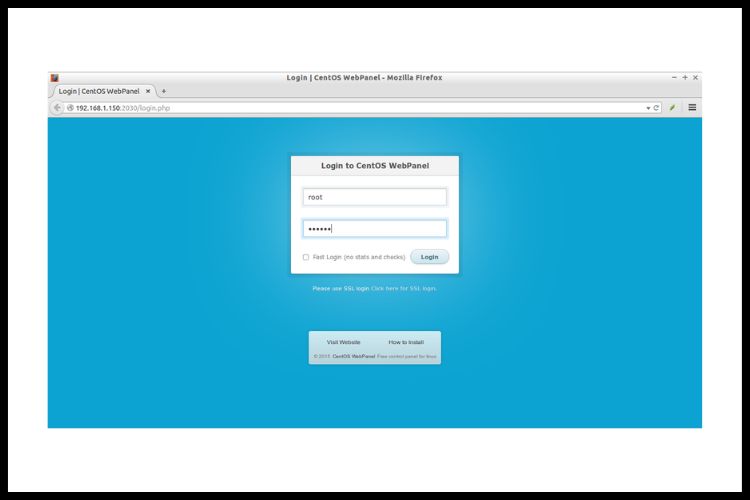
Task: Click the Firefox window icon in title bar
Action: coord(55,78)
